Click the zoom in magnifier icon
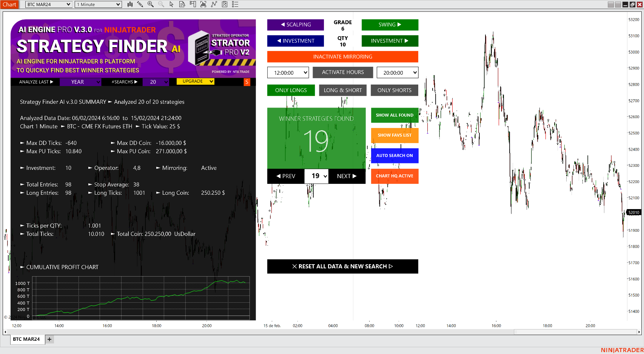The image size is (644, 354). tap(150, 4)
